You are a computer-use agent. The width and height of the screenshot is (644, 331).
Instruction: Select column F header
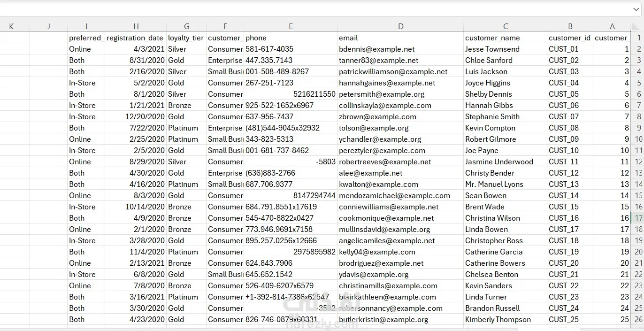pos(225,26)
